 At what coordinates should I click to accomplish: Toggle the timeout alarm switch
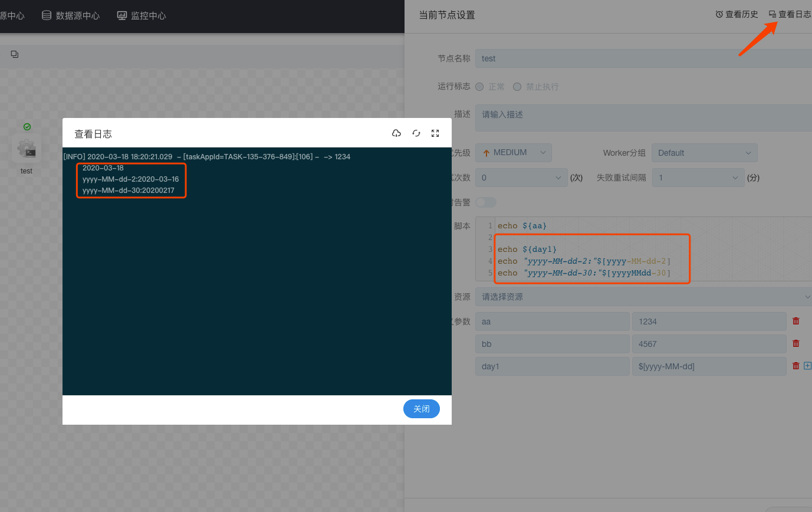point(486,202)
